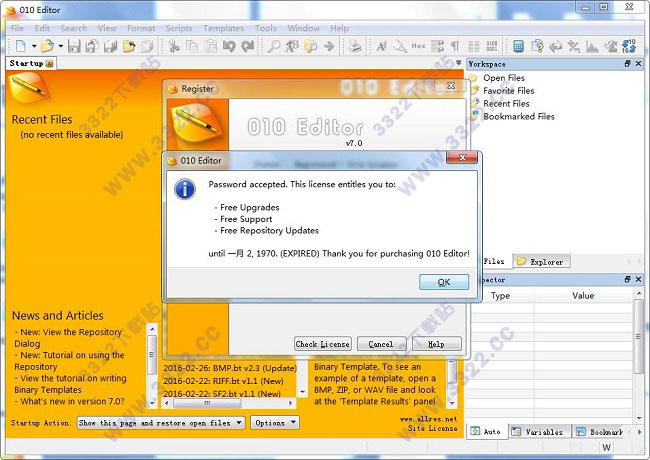650x460 pixels.
Task: Click the Print icon in toolbar
Action: point(355,46)
